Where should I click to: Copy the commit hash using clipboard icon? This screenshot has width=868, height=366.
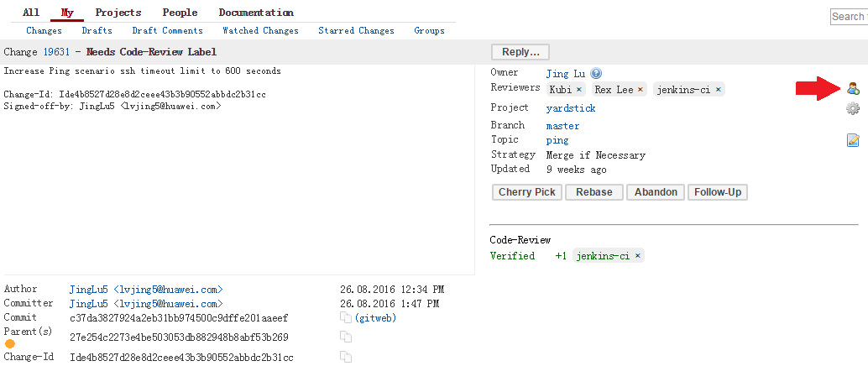pos(345,318)
